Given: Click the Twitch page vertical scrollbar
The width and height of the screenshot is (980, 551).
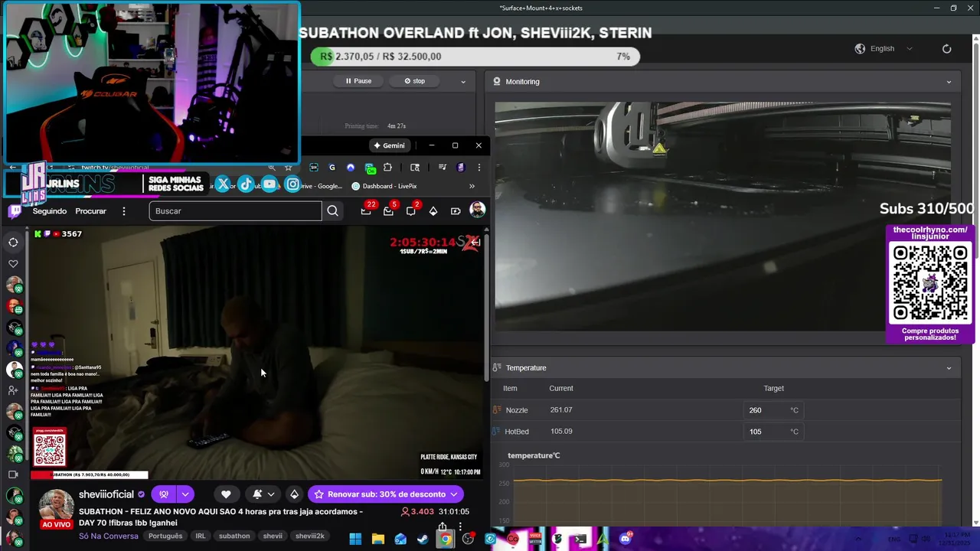Looking at the screenshot, I should pyautogui.click(x=486, y=306).
